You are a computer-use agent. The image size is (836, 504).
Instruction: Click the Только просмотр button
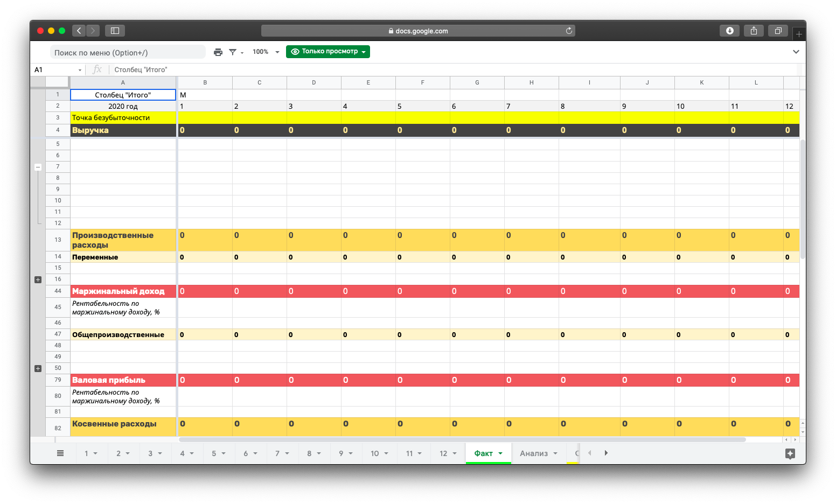(x=328, y=52)
